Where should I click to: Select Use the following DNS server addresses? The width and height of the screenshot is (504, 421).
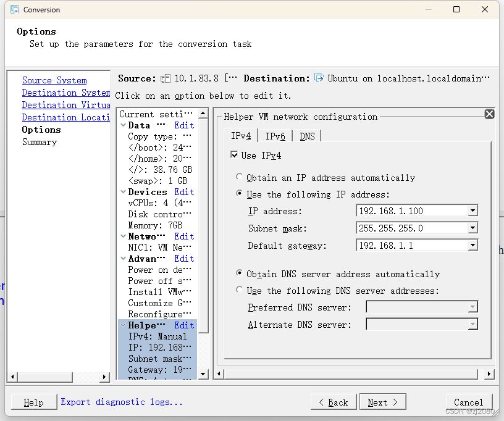point(239,290)
